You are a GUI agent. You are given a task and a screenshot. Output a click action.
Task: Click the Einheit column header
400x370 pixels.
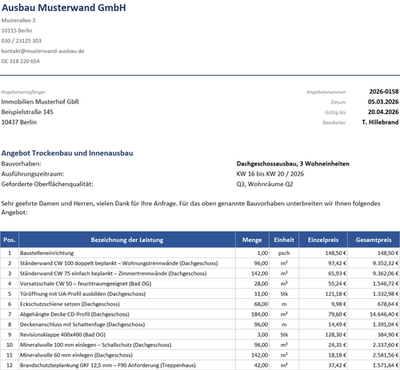[284, 240]
